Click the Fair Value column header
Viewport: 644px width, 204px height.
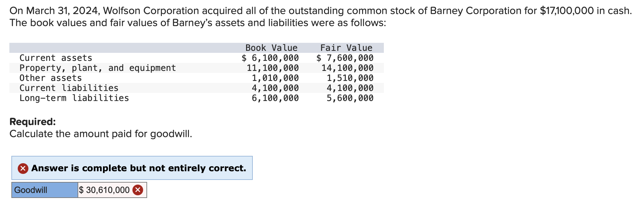pos(346,48)
